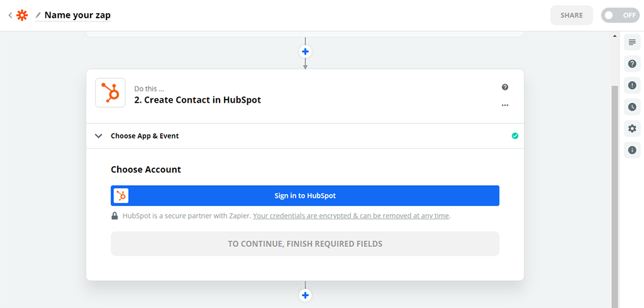Click the Sign in to HubSpot button
The width and height of the screenshot is (644, 308).
(305, 196)
